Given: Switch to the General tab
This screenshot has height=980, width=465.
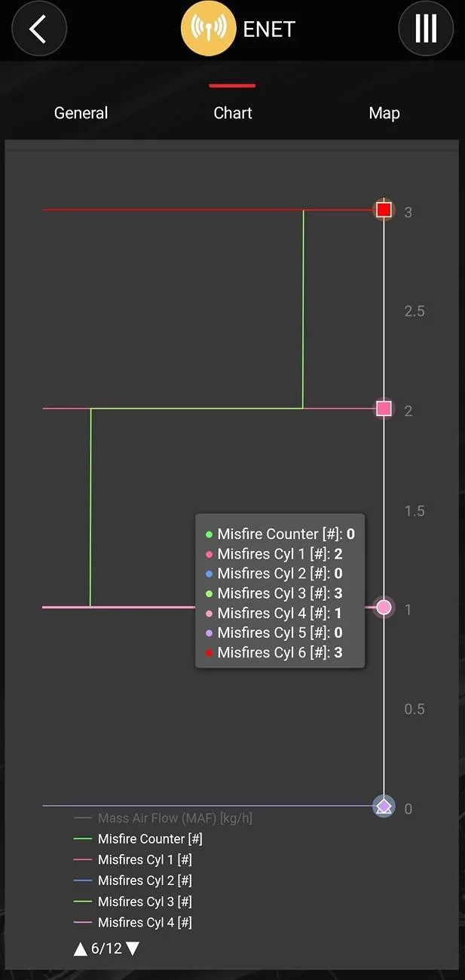Looking at the screenshot, I should [x=81, y=113].
